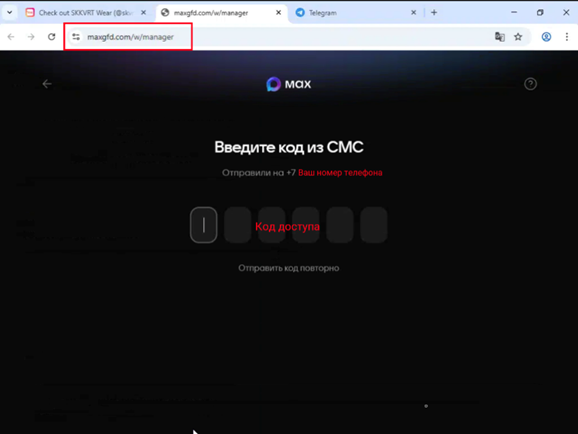Focus the fifth SMS code digit box

pyautogui.click(x=340, y=225)
